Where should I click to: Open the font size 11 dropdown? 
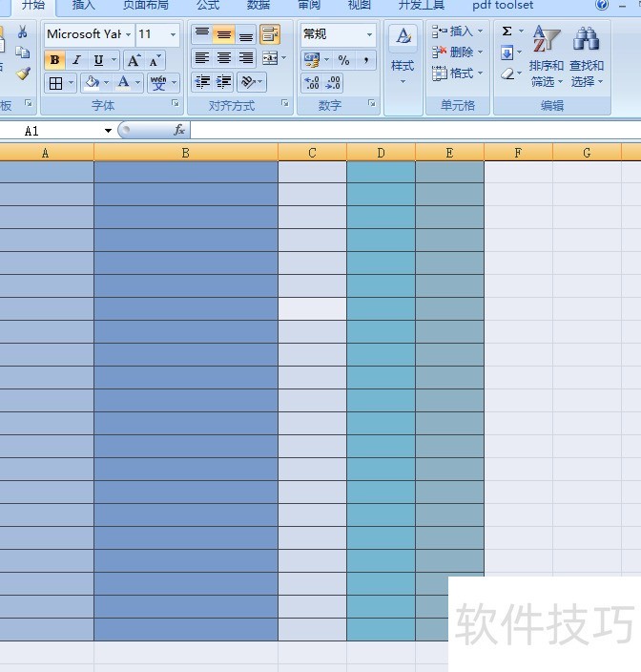pos(173,34)
